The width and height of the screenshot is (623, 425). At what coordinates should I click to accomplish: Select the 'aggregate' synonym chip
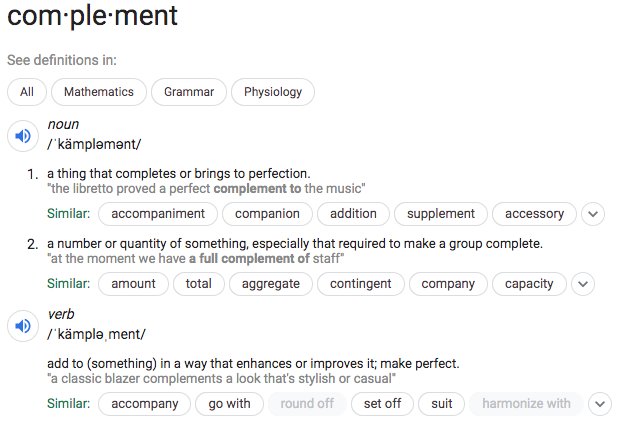[x=271, y=284]
